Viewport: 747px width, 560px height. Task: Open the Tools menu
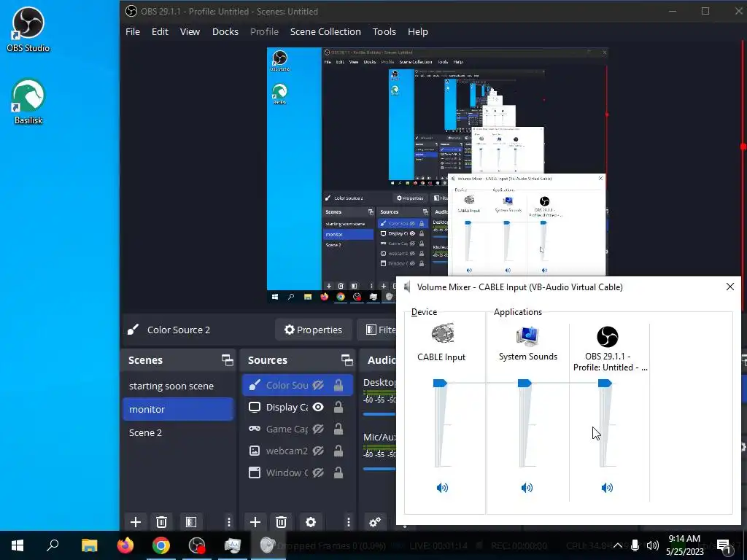point(384,32)
